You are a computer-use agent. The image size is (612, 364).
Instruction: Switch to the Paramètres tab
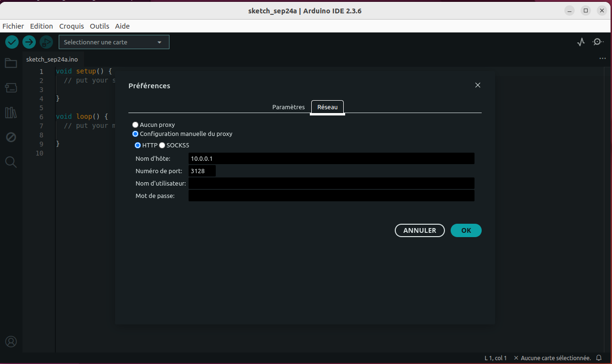tap(288, 107)
